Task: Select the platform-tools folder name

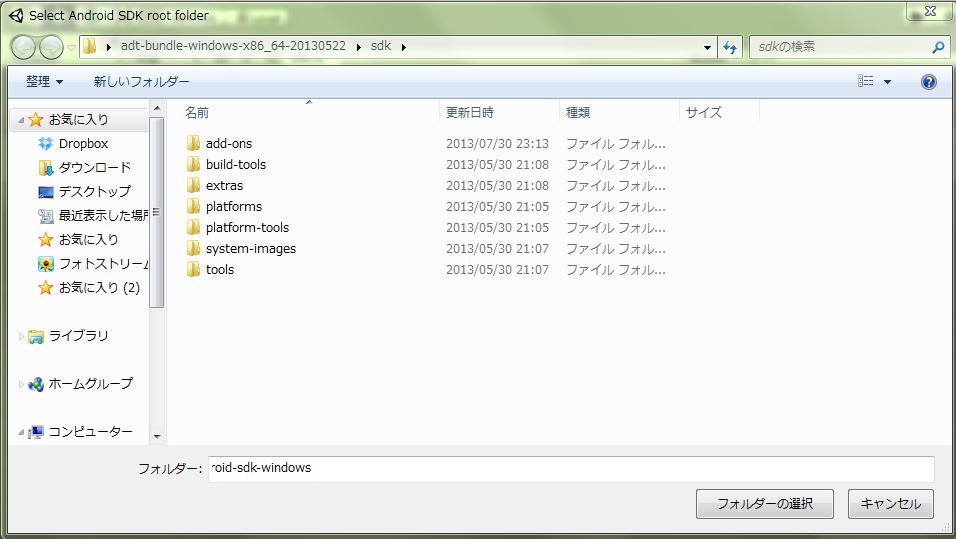Action: coord(248,227)
